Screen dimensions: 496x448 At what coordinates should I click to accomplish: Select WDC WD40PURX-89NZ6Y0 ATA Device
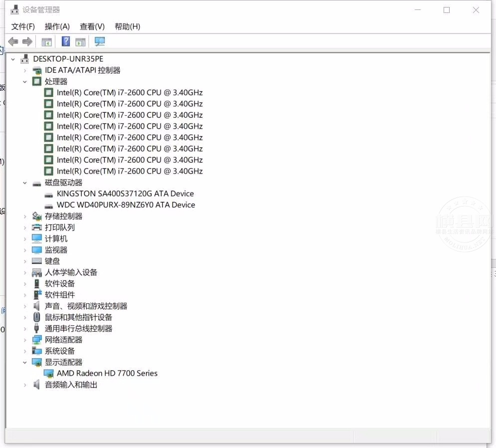pyautogui.click(x=126, y=205)
